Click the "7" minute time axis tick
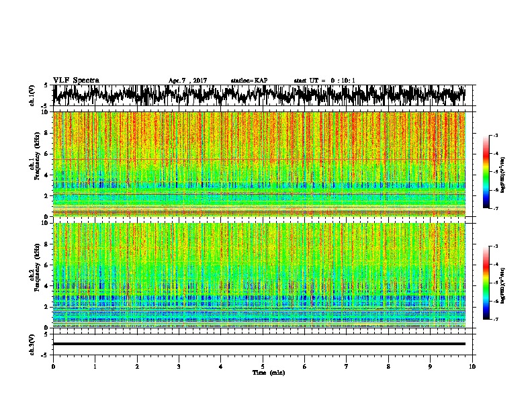The image size is (532, 411). 347,367
